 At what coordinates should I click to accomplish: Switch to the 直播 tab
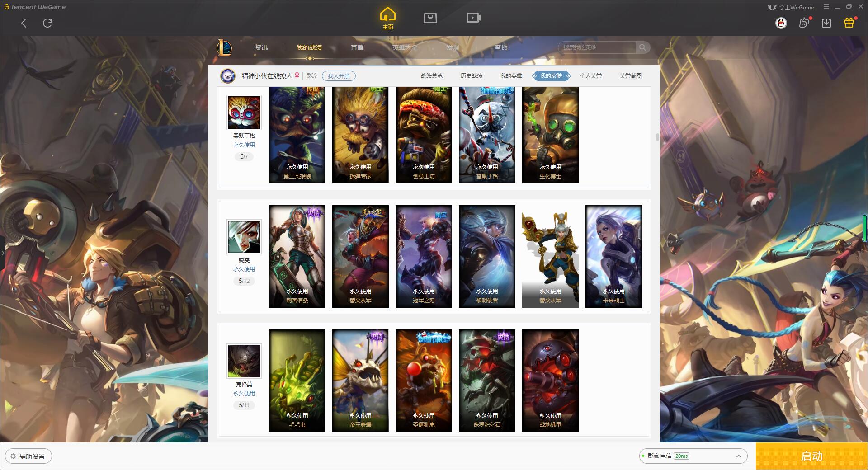[357, 47]
